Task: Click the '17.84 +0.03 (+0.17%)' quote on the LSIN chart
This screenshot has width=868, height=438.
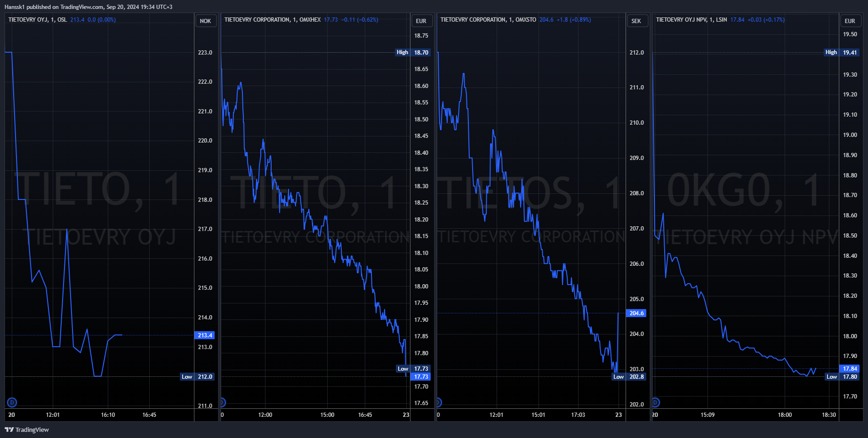Action: [757, 20]
